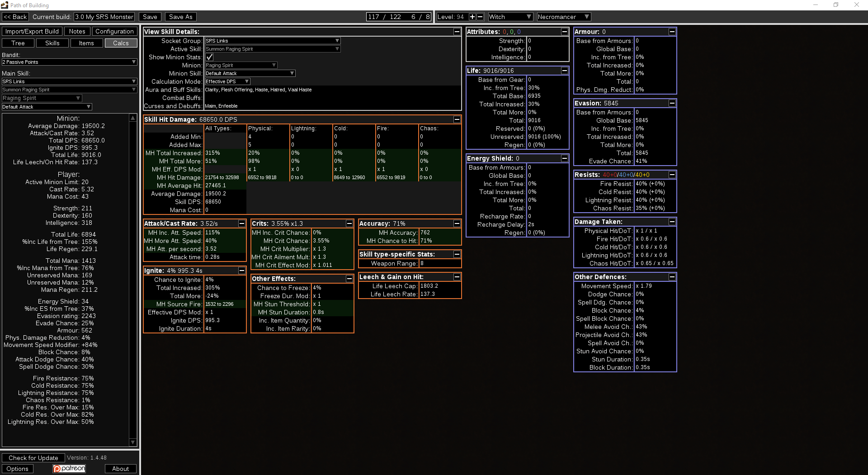
Task: Increase character level with plus button
Action: click(x=472, y=17)
